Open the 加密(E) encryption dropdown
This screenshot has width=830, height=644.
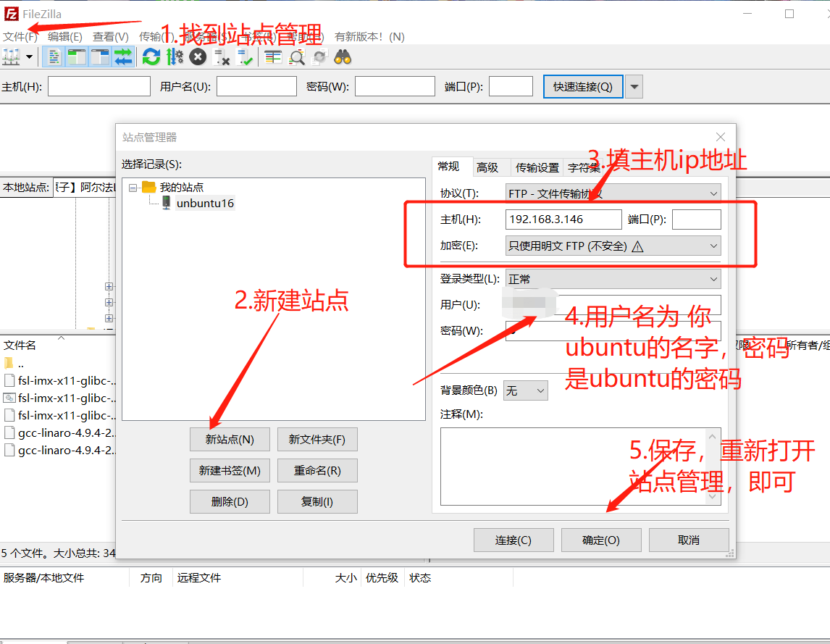tap(613, 246)
